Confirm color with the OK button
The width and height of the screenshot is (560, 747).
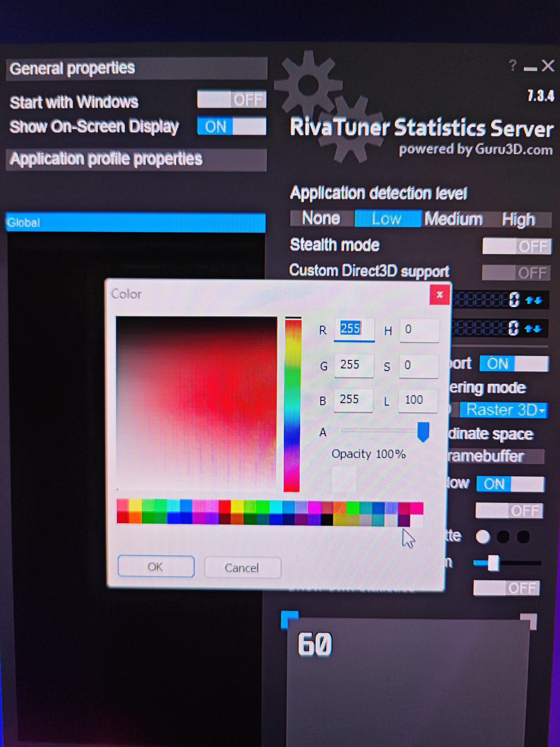(x=156, y=566)
